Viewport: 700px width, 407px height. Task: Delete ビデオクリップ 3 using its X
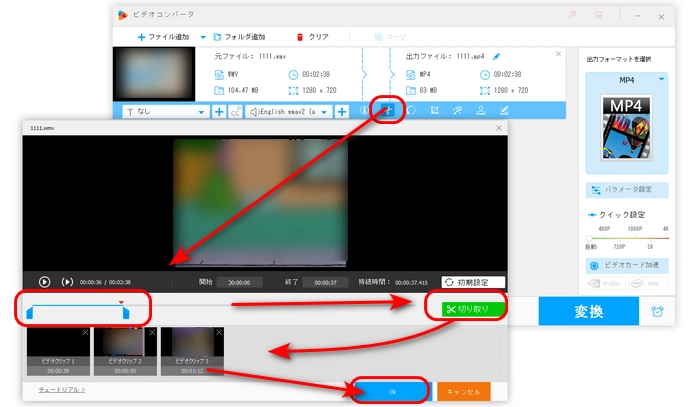(x=219, y=332)
